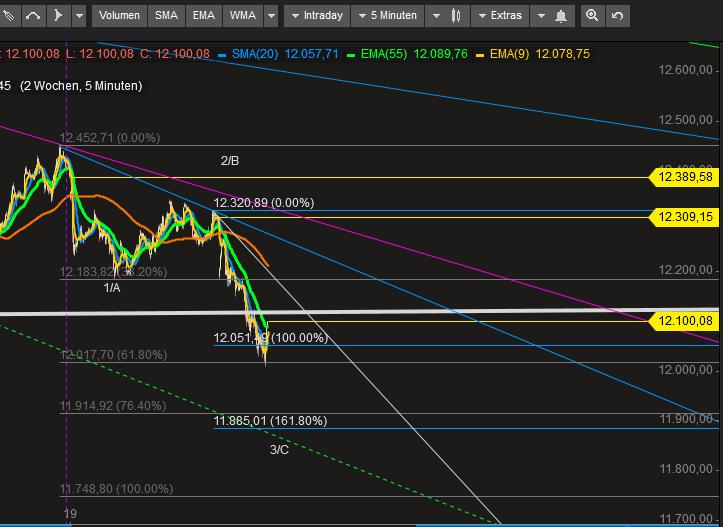Image resolution: width=723 pixels, height=527 pixels.
Task: Open the Extras dropdown menu
Action: point(500,16)
